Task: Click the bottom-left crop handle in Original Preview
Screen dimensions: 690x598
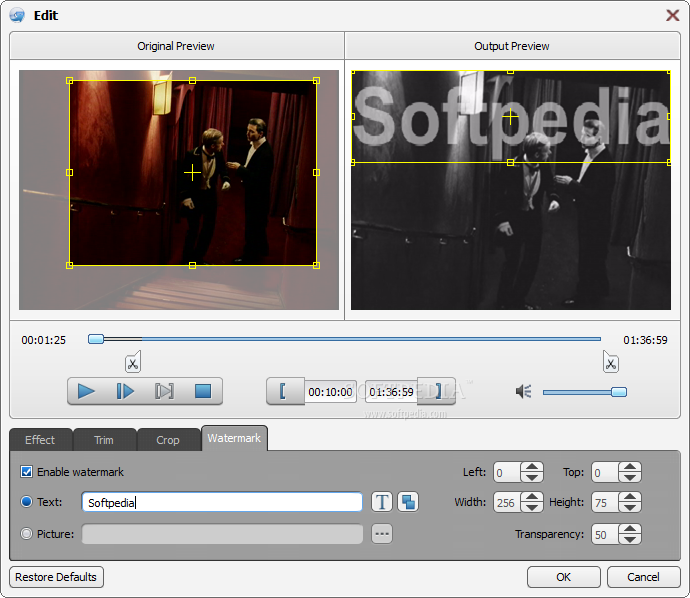Action: tap(69, 265)
